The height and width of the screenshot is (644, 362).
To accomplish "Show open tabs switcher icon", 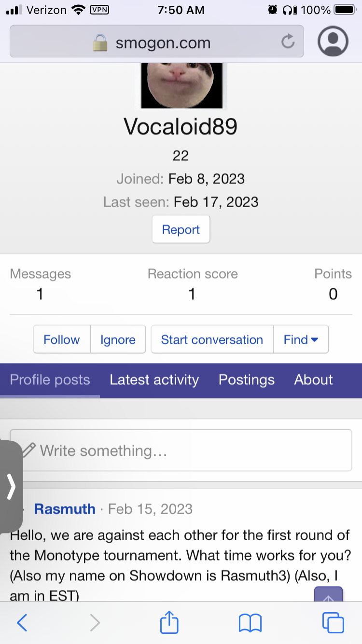I will (x=333, y=623).
